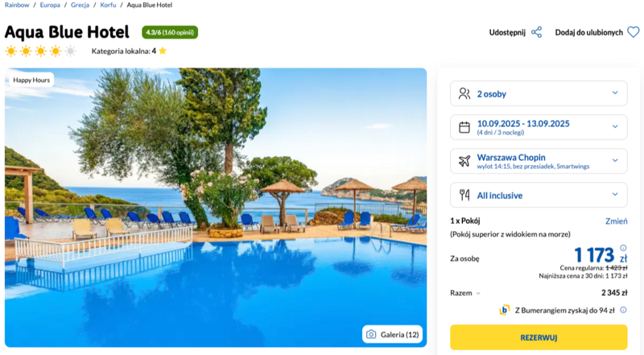This screenshot has height=355, width=644.
Task: Click the airplane icon in departure field
Action: [x=464, y=161]
